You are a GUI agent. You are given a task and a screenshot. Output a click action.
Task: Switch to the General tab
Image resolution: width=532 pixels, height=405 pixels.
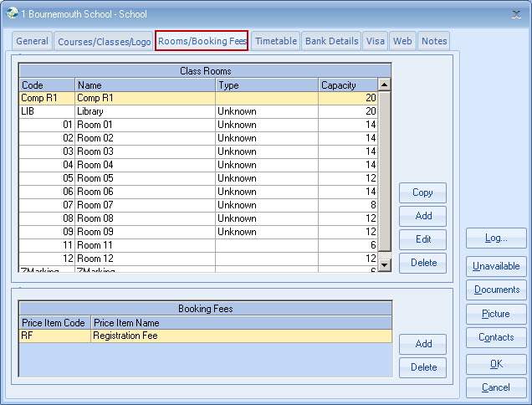point(33,41)
